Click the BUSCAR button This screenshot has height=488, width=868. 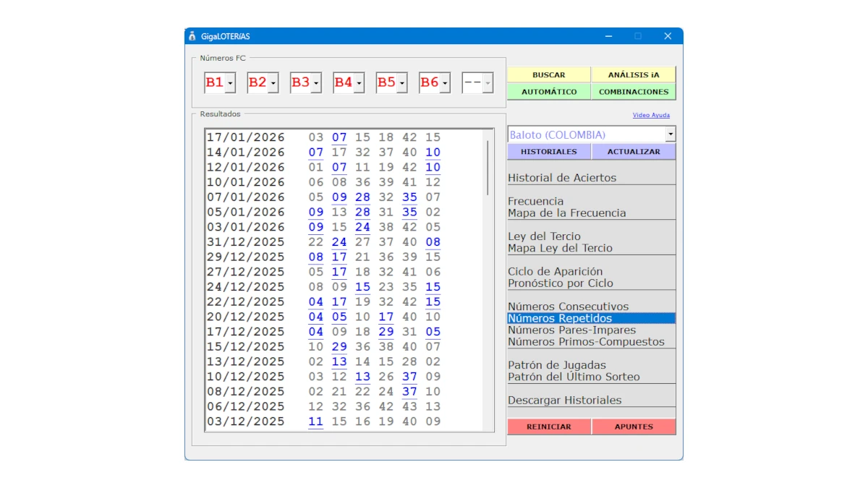click(x=550, y=74)
